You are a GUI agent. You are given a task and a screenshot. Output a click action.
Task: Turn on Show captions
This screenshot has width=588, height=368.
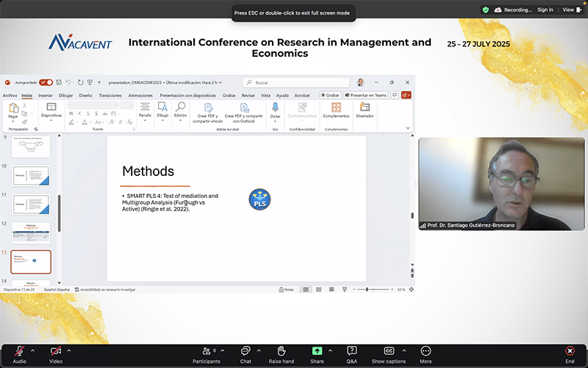click(389, 352)
